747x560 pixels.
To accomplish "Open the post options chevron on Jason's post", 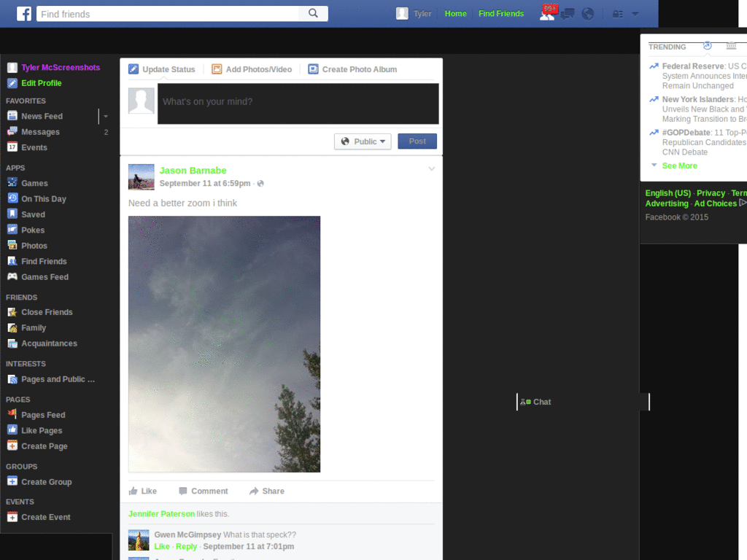I will (x=432, y=168).
